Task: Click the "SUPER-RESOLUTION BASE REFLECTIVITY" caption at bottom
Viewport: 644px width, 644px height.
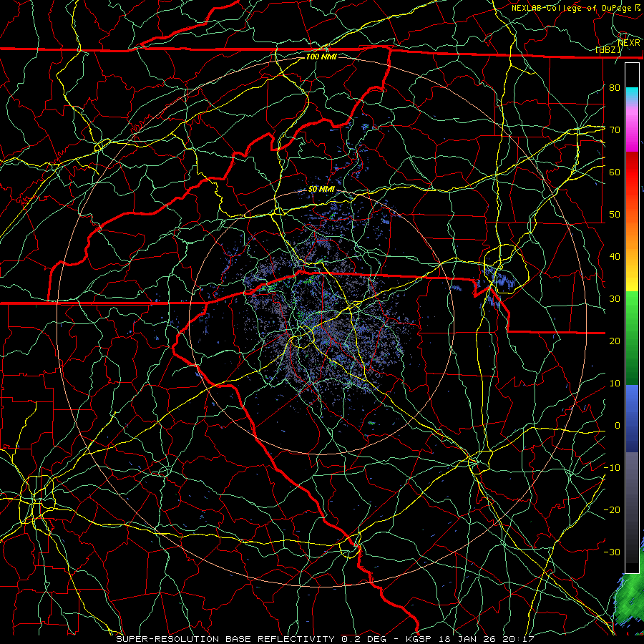Action: coord(225,639)
